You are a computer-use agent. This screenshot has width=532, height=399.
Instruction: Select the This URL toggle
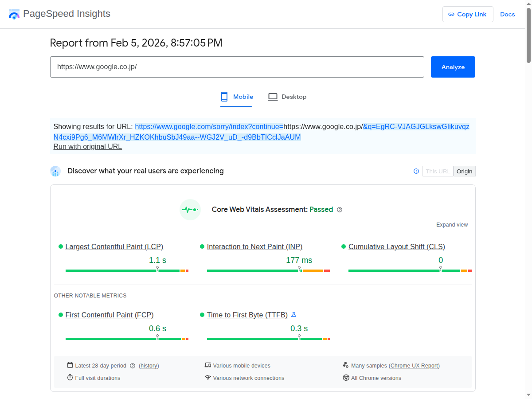pos(438,171)
